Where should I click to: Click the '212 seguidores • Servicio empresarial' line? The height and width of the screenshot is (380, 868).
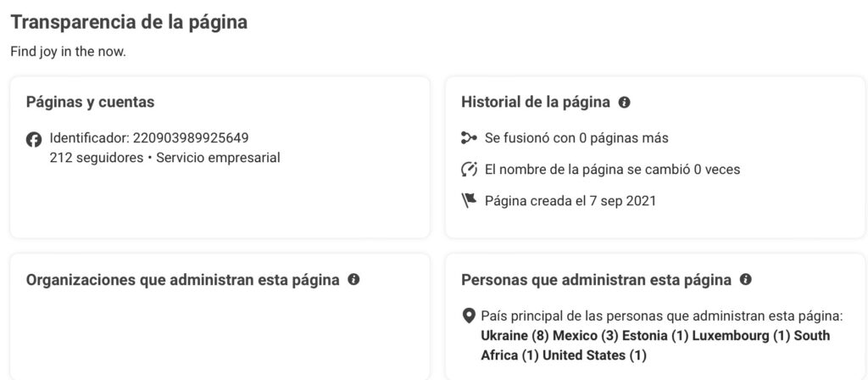point(165,158)
